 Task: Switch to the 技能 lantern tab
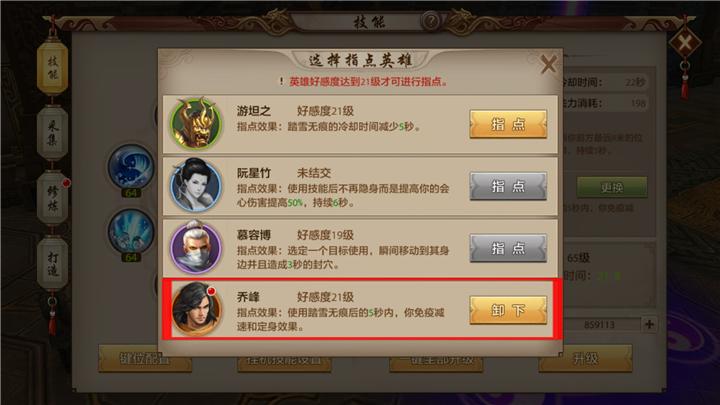point(52,68)
